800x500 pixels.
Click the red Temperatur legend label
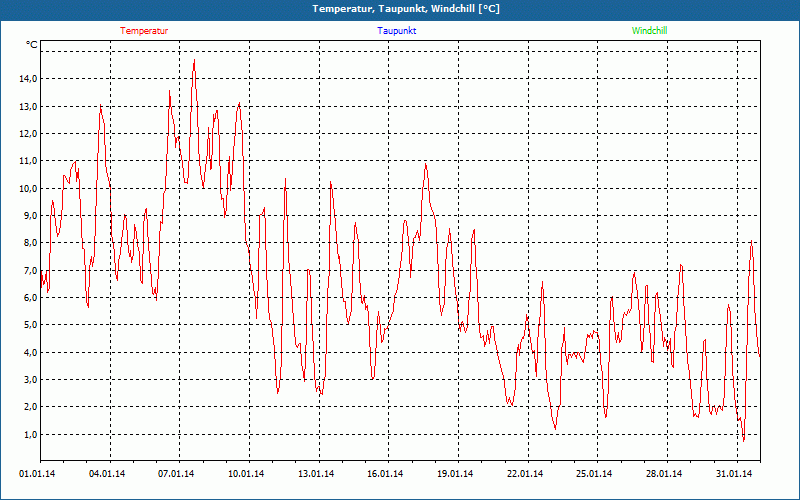(x=144, y=31)
